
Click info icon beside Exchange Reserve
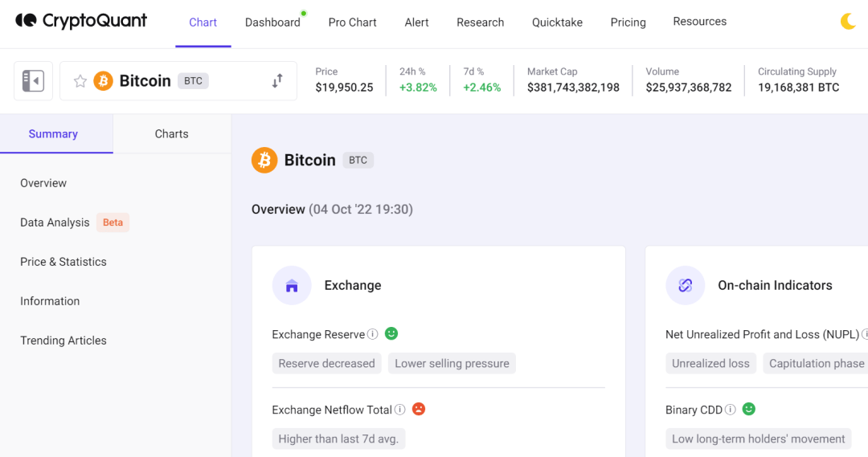click(x=373, y=334)
